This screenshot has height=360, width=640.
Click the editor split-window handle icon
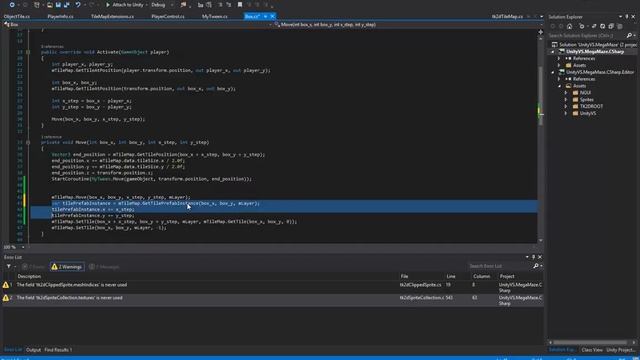(x=540, y=31)
